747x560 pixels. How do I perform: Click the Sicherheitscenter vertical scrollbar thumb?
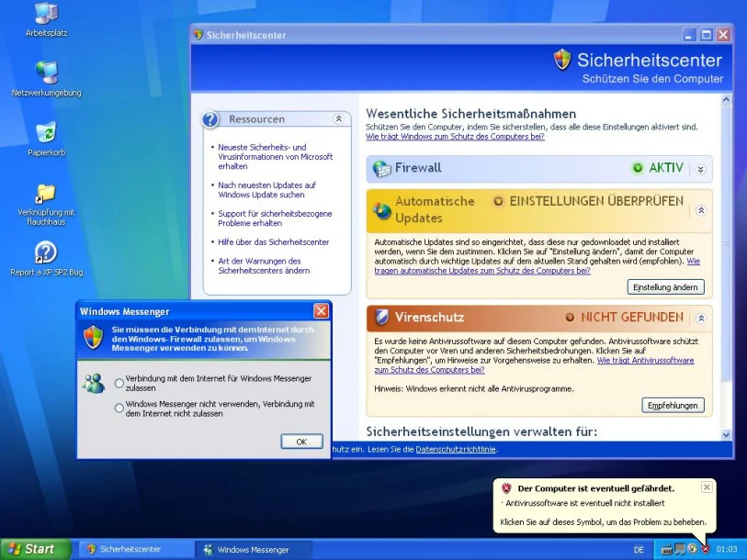point(726,243)
